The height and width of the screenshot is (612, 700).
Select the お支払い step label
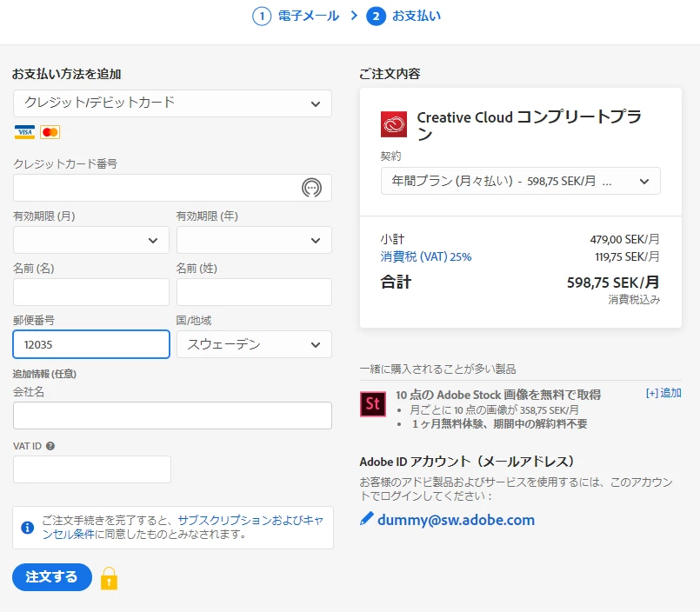416,17
